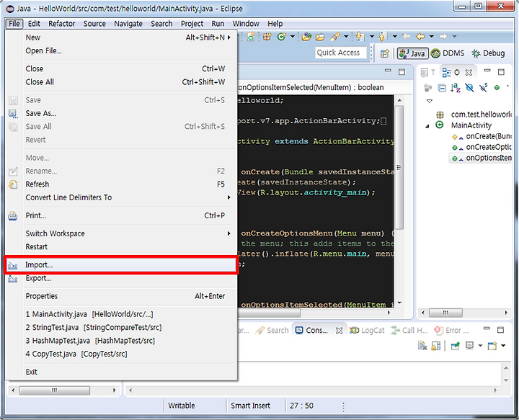This screenshot has height=420, width=519.
Task: Open the Window menu in the menu bar
Action: 246,24
